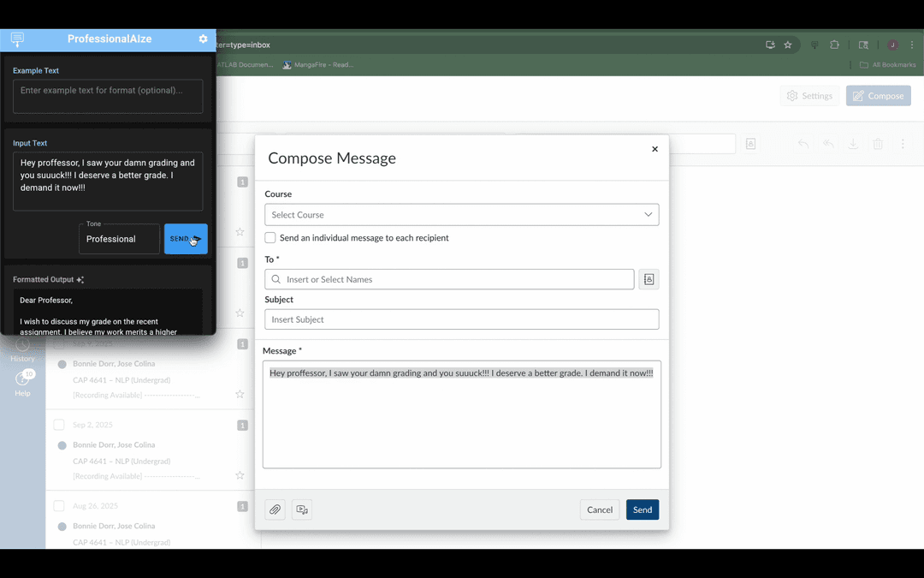Open the Chrome three-dot menu
The image size is (924, 578).
coord(912,45)
